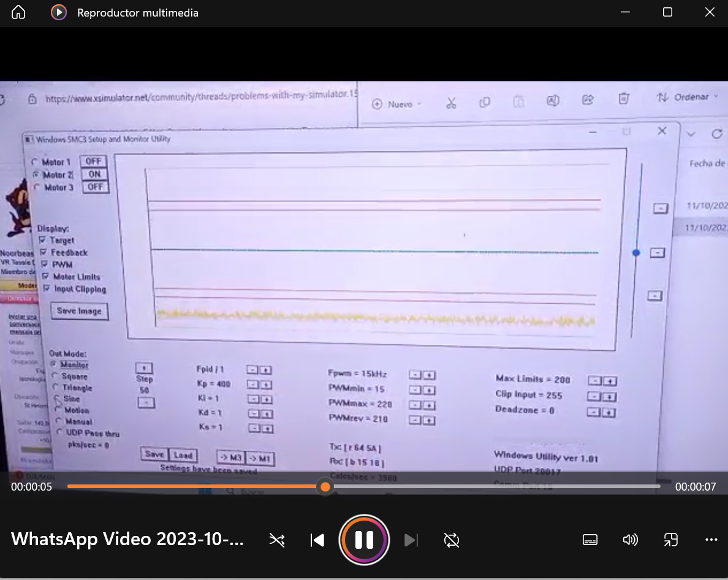Decrease Clip Input with minus button

point(594,396)
